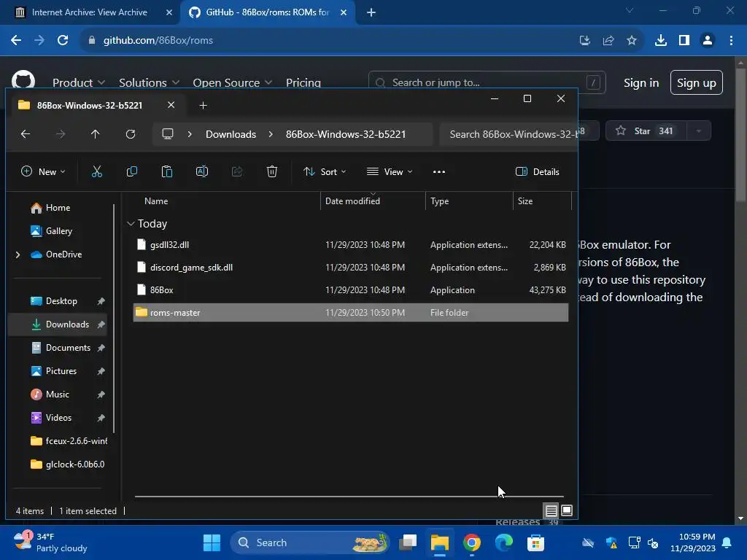Screen dimensions: 747x560
Task: Open the Sort dropdown
Action: (x=325, y=172)
